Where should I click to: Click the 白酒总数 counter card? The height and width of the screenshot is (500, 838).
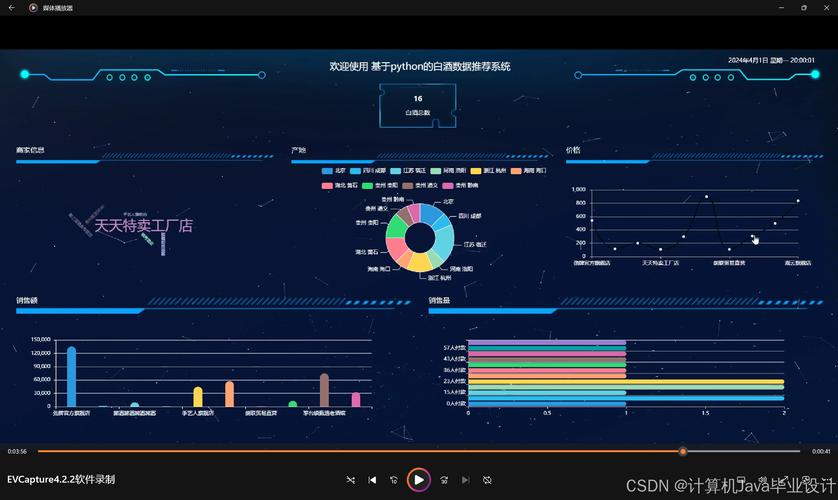click(x=418, y=105)
